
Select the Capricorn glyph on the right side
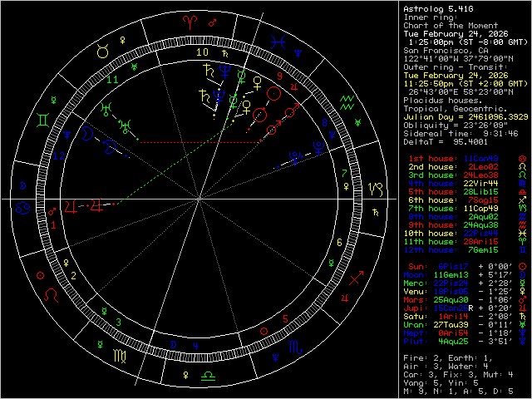point(376,187)
